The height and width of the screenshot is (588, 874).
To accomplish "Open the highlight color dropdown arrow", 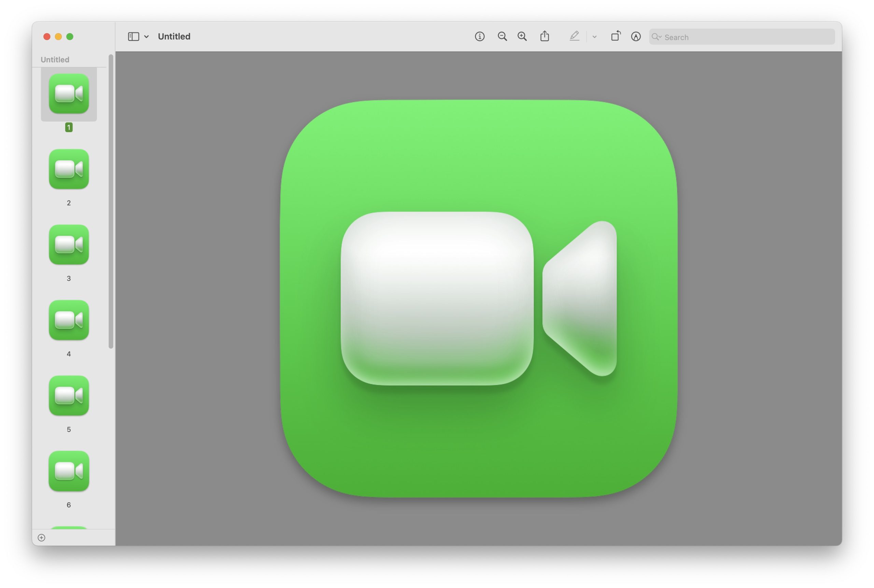I will [x=594, y=37].
